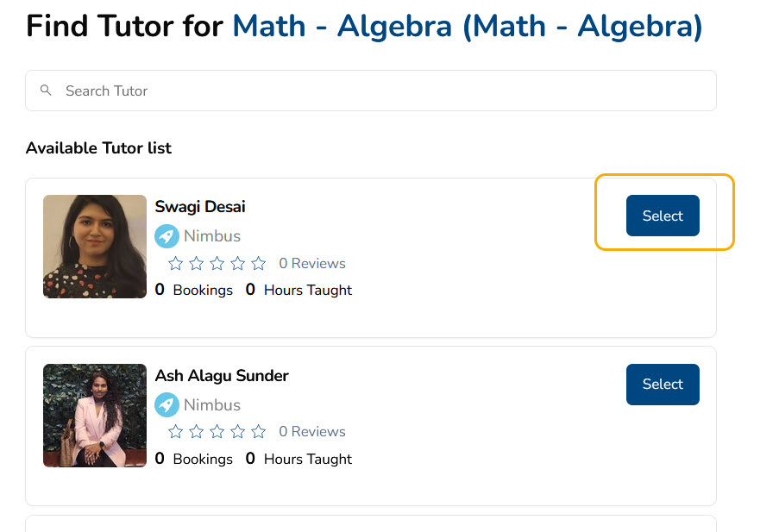The height and width of the screenshot is (532, 779).
Task: Select tutor Swagi Desai
Action: (x=663, y=216)
